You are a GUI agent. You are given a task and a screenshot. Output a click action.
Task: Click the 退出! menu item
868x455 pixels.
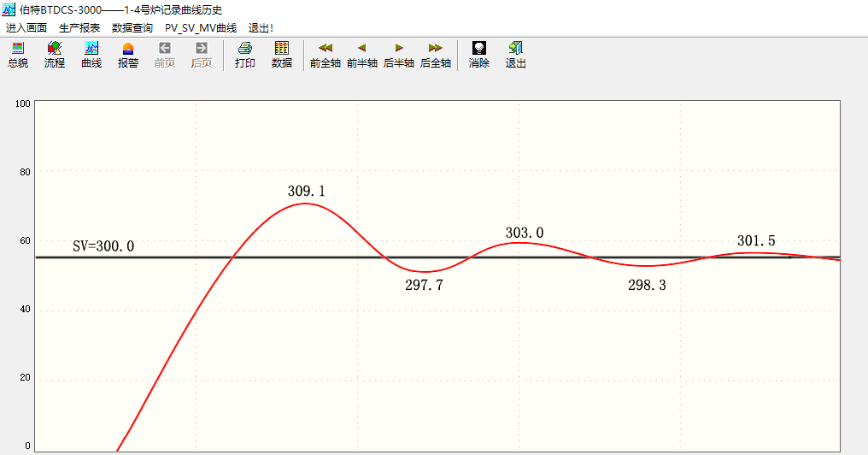261,28
